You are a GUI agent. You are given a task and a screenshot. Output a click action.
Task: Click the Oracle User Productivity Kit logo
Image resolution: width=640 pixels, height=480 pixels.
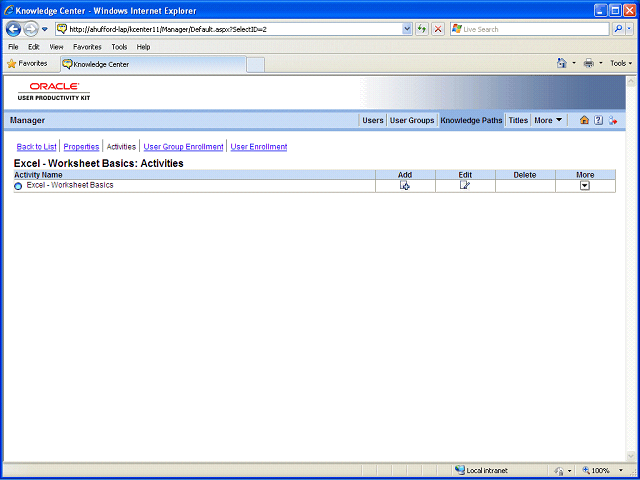pos(54,91)
